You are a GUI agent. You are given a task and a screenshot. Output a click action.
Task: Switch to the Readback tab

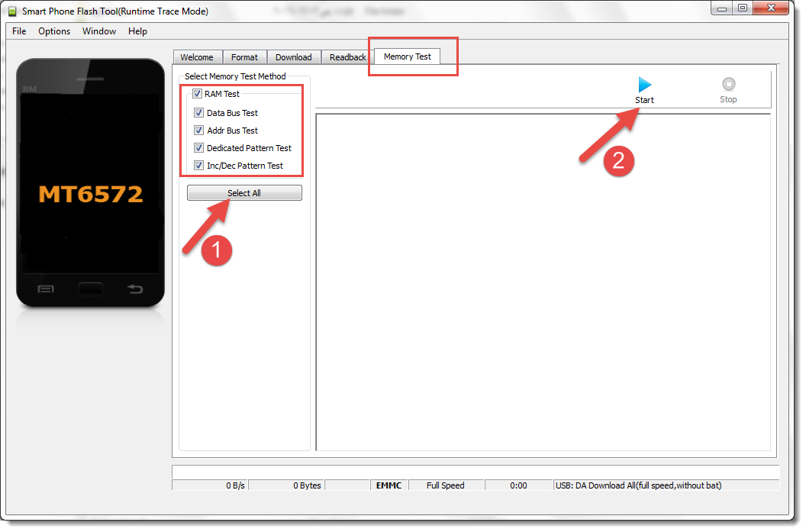[x=348, y=57]
